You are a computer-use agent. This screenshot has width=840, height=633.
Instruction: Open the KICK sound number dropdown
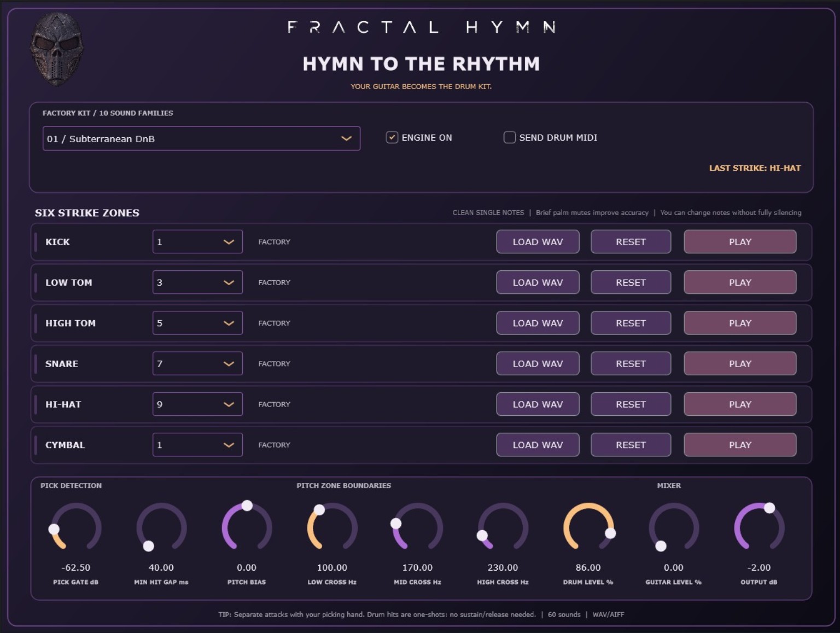(197, 242)
